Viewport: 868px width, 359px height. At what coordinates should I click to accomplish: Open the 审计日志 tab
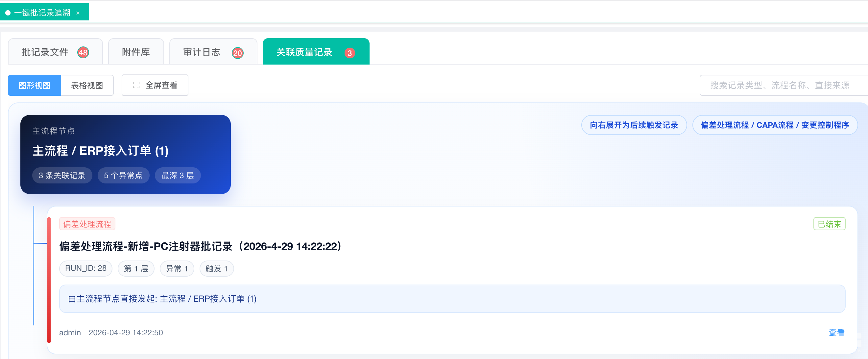pyautogui.click(x=202, y=52)
